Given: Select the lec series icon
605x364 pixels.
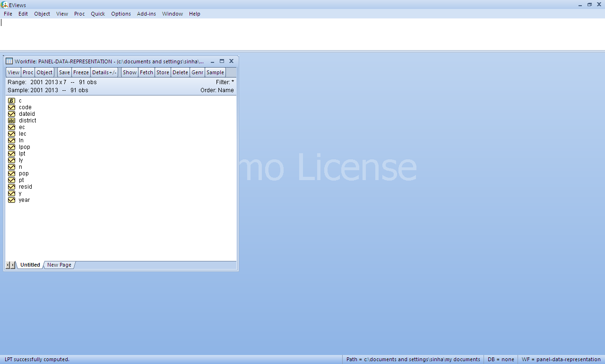Looking at the screenshot, I should coord(12,134).
